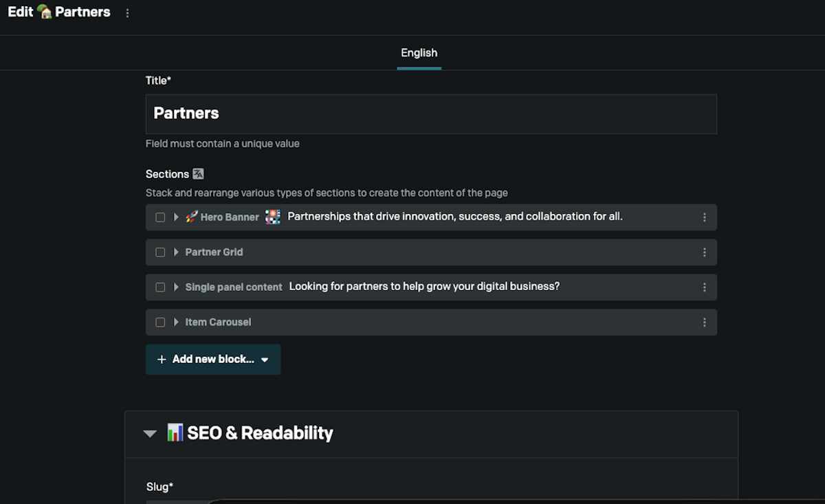Open the kebab menu beside Edit Partners
The height and width of the screenshot is (504, 825).
(127, 13)
